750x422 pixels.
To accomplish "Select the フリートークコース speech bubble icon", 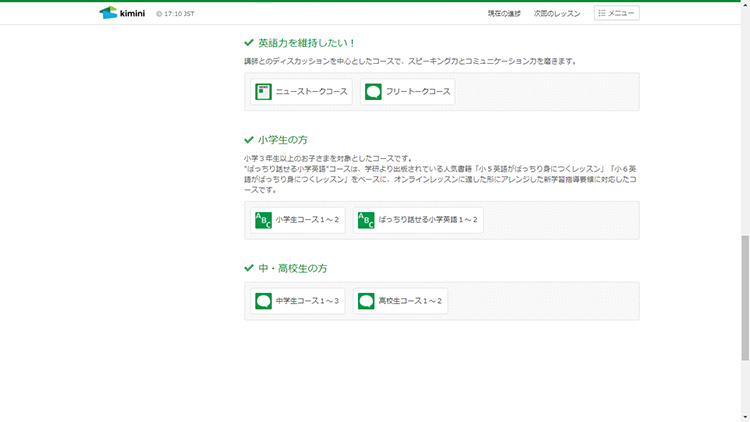I will coord(373,92).
